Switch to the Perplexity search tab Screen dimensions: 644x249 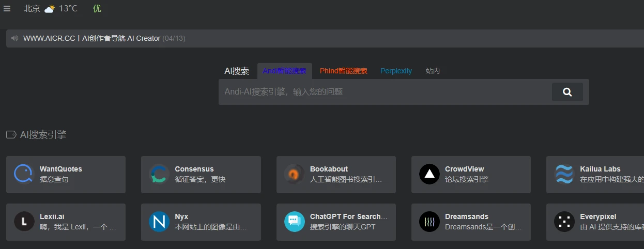point(396,71)
